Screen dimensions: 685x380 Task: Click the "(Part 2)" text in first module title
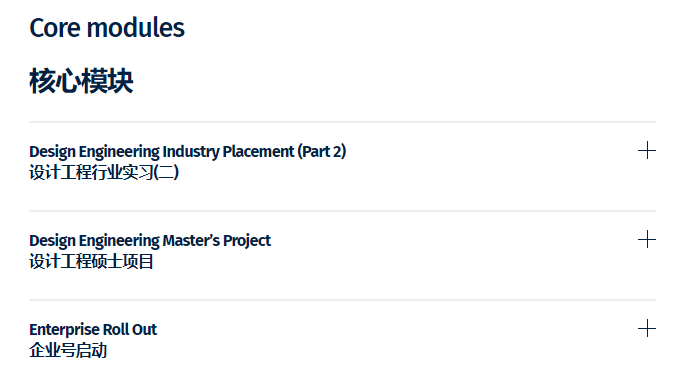pyautogui.click(x=322, y=152)
